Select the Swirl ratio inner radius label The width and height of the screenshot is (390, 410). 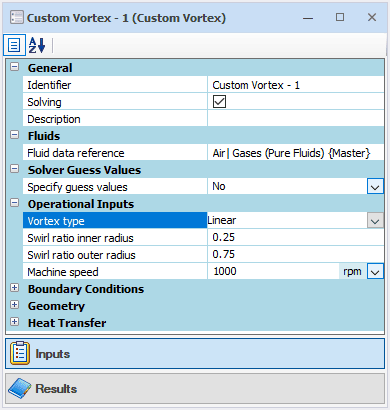(x=115, y=238)
